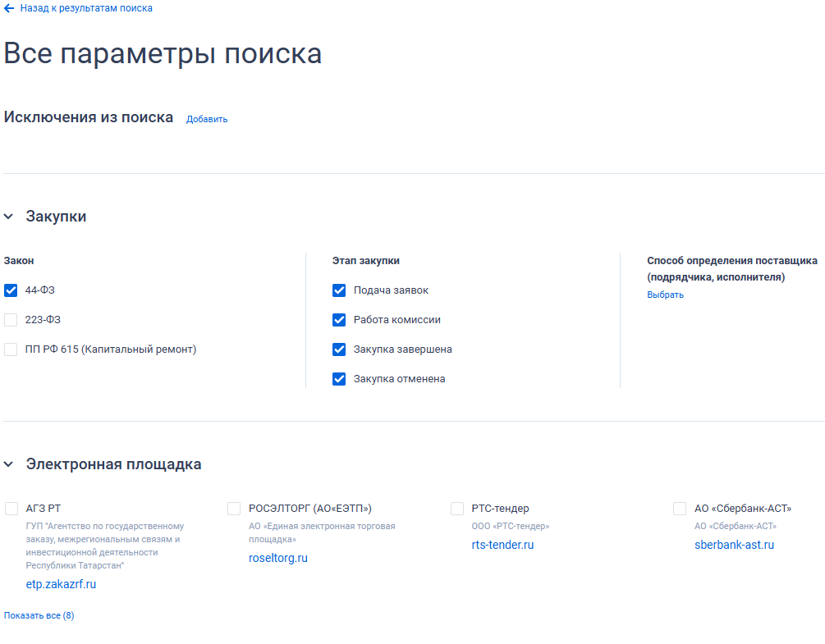The width and height of the screenshot is (825, 644).
Task: Uncheck the Закупка отменена checkbox
Action: tap(339, 378)
